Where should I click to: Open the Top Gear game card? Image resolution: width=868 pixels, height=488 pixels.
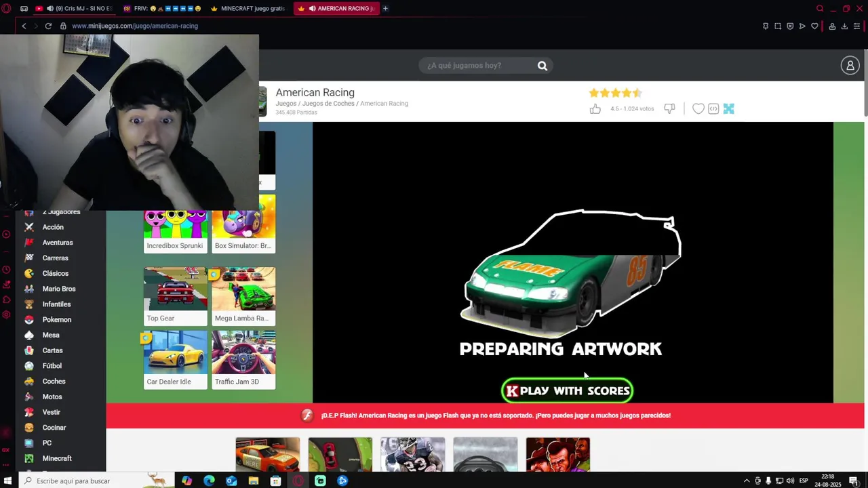coord(176,296)
